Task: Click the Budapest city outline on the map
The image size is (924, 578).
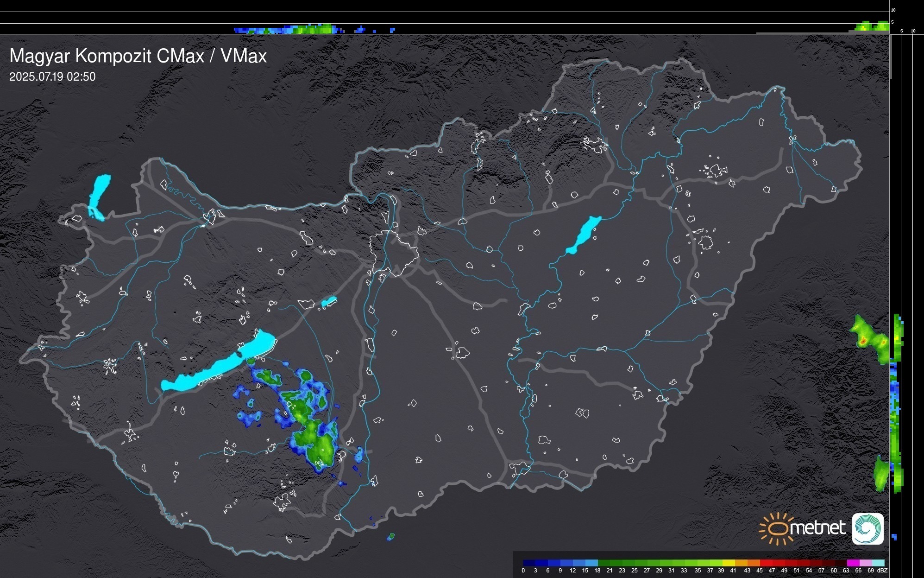Action: (x=394, y=253)
